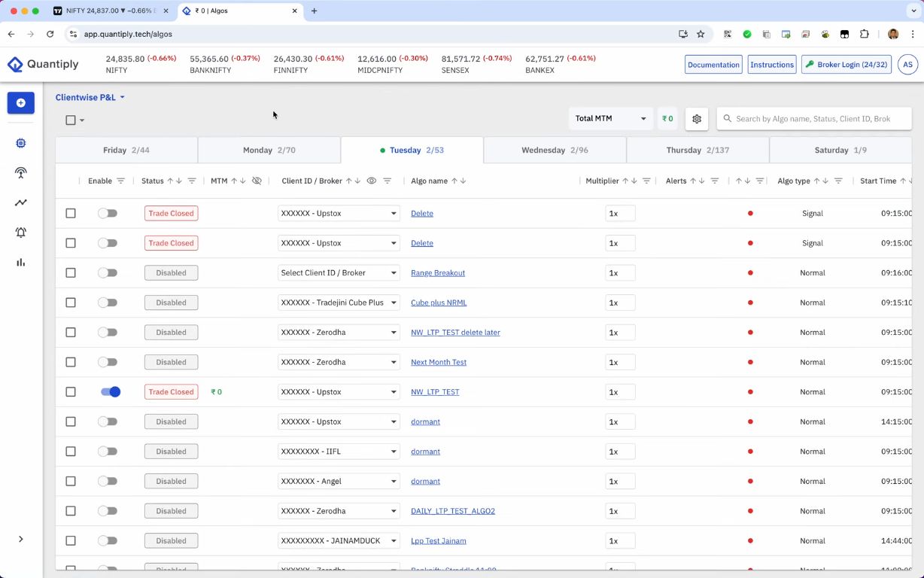Open the Select Client ID / Broker dropdown
The image size is (924, 578).
pyautogui.click(x=339, y=272)
